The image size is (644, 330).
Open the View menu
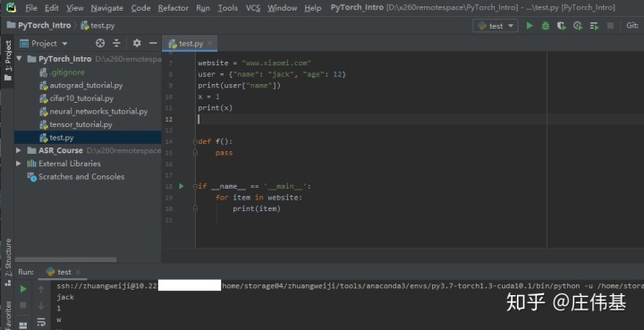tap(75, 8)
